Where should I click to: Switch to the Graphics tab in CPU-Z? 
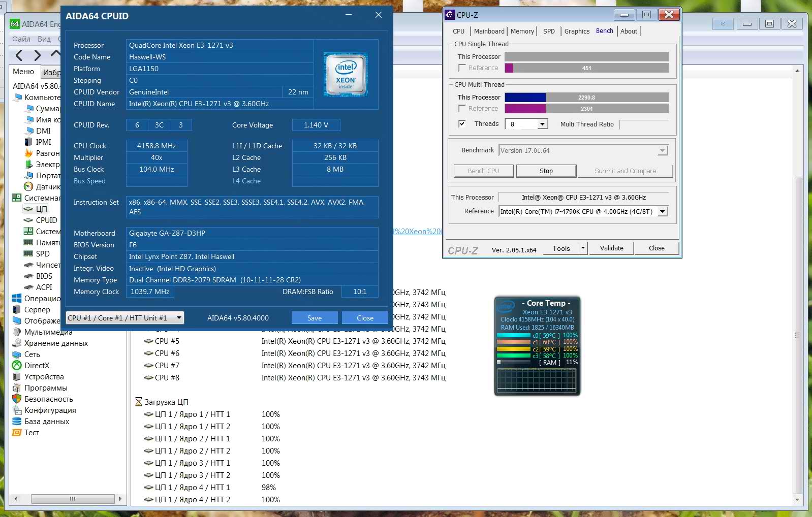pos(577,31)
